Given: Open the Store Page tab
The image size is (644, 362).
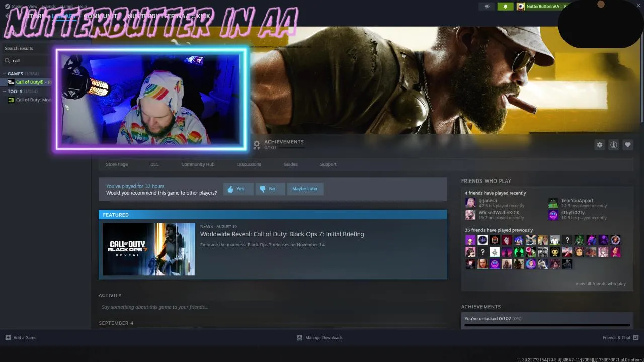Looking at the screenshot, I should tap(117, 164).
